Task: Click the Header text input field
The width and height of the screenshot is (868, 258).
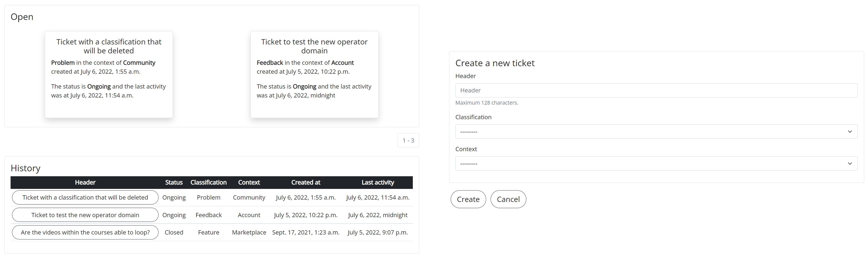Action: (x=656, y=91)
